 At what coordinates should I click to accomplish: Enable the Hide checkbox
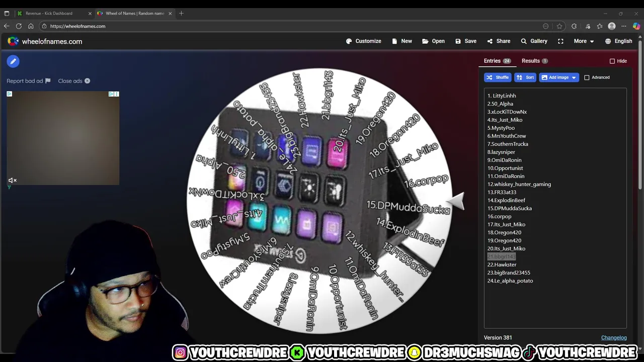tap(612, 61)
